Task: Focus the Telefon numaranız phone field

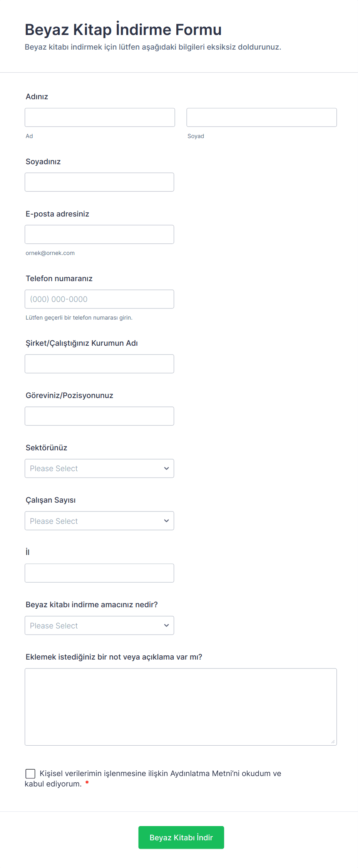Action: 99,299
